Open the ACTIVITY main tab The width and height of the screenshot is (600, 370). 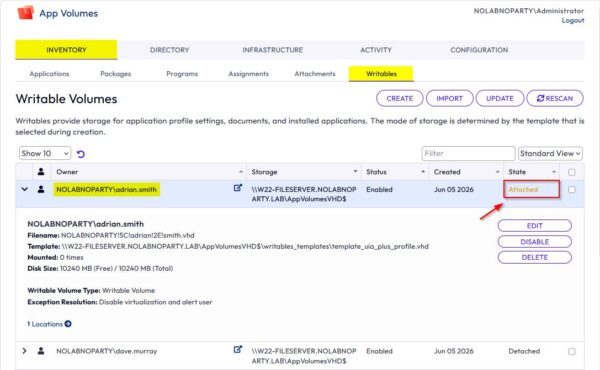pyautogui.click(x=376, y=50)
